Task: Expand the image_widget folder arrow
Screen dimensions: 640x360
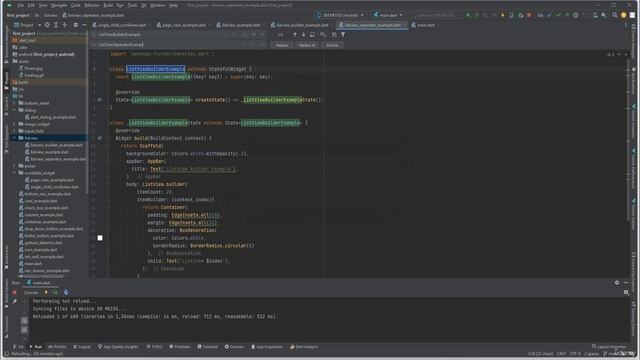Action: click(x=15, y=124)
